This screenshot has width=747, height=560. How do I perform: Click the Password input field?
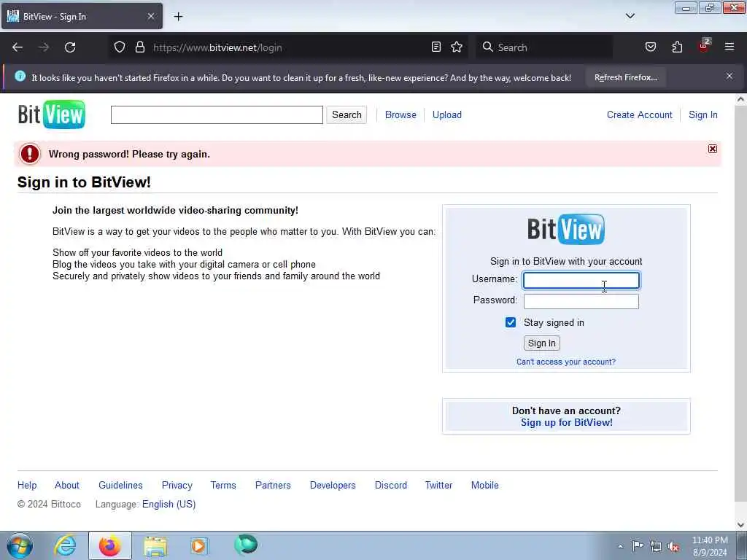pos(581,301)
